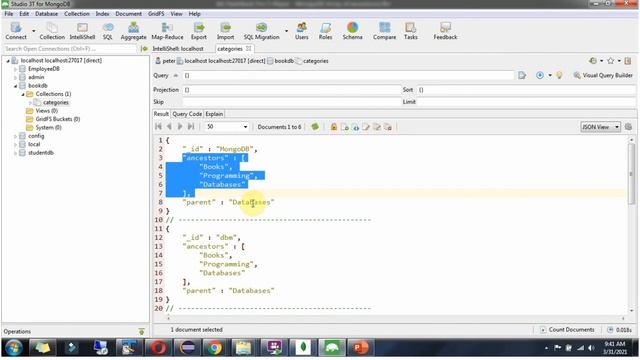640x360 pixels.
Task: Select the admin database in tree
Action: 36,77
